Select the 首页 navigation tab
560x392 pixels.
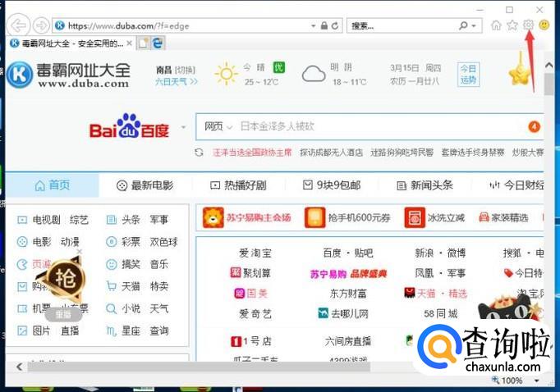tap(53, 185)
